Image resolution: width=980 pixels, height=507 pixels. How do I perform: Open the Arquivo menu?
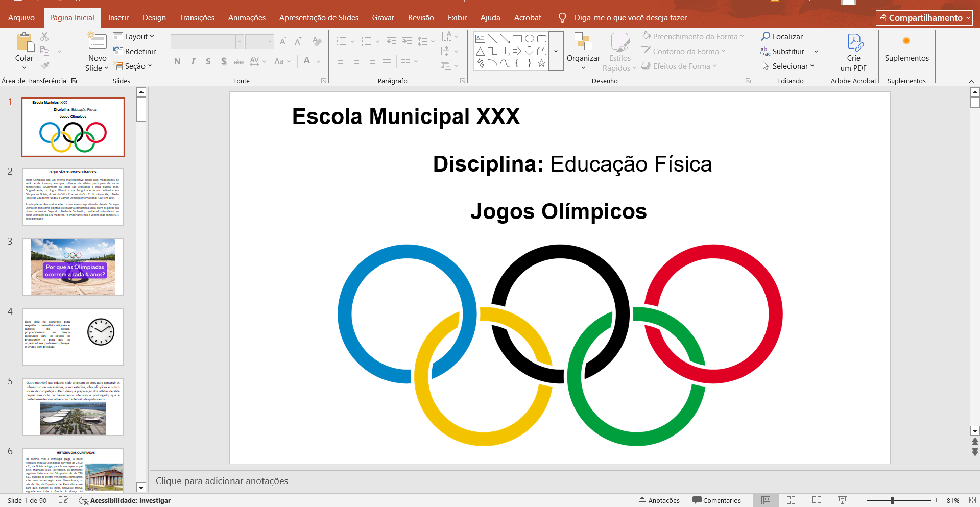[21, 18]
